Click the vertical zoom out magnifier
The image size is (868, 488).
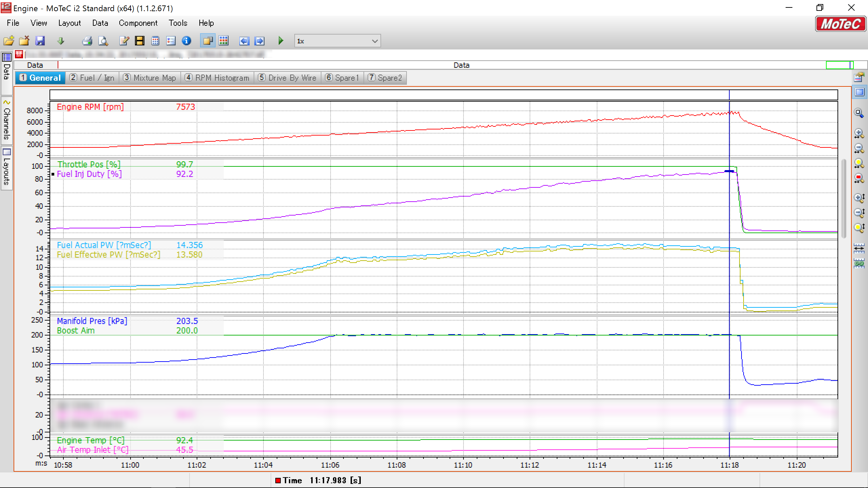[x=859, y=212]
